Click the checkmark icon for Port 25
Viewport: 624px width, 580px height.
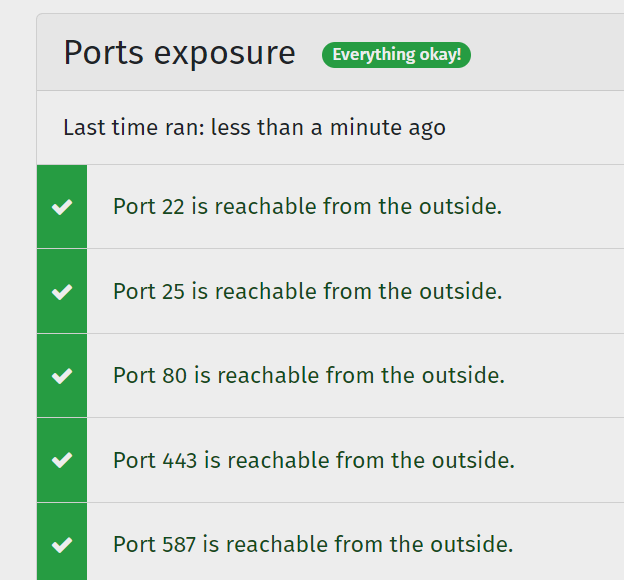pyautogui.click(x=62, y=292)
